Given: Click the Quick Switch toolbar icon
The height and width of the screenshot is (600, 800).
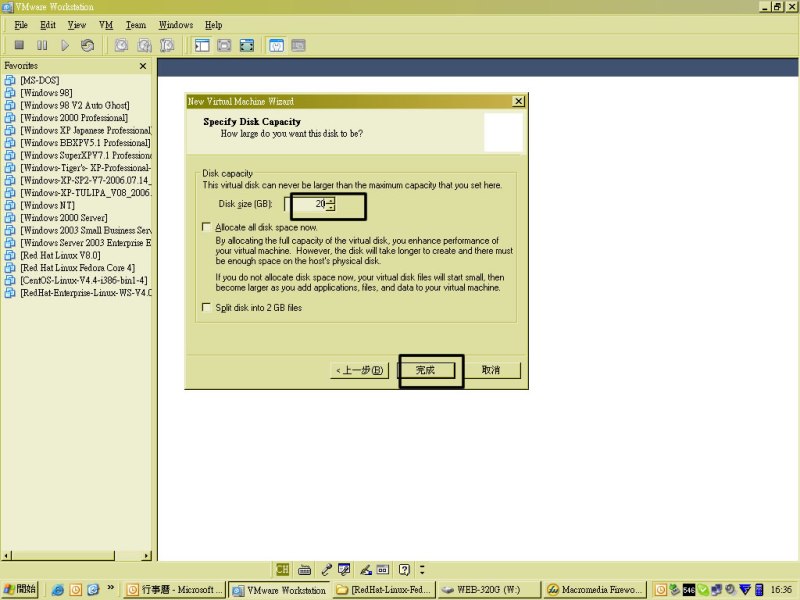Looking at the screenshot, I should (x=224, y=45).
